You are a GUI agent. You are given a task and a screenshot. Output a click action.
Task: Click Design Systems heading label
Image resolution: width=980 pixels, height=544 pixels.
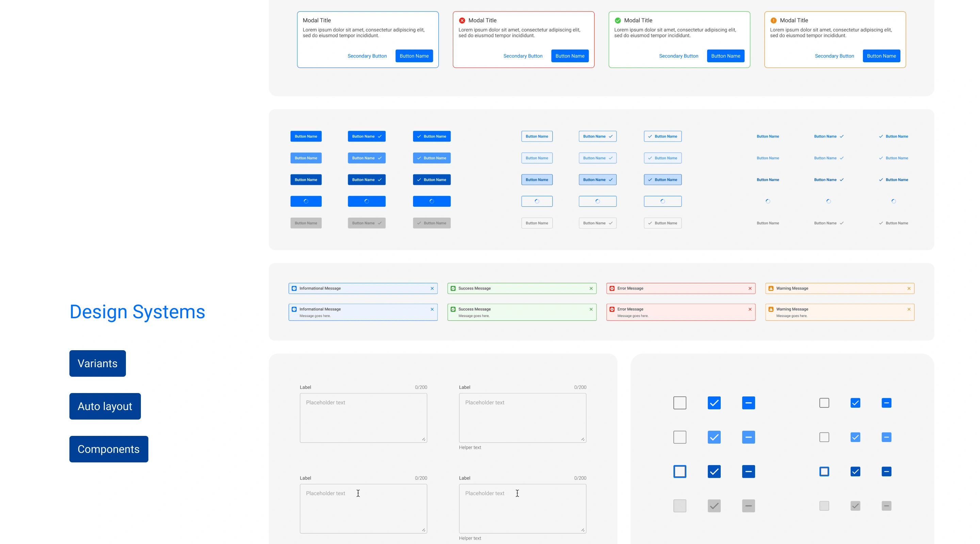tap(137, 311)
